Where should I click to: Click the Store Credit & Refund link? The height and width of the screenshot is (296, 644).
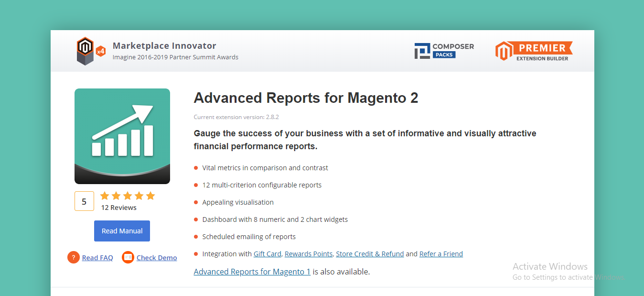pyautogui.click(x=369, y=253)
